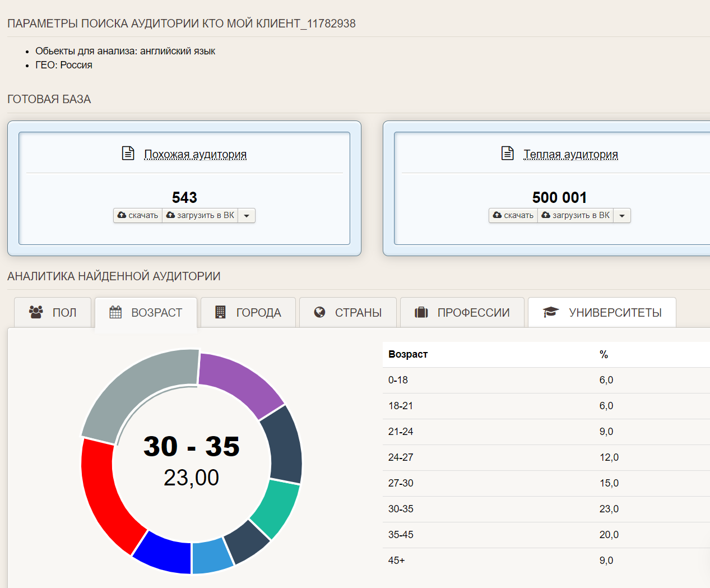The image size is (710, 588).
Task: Click the document icon beside Теплая аудитория
Action: click(x=508, y=153)
